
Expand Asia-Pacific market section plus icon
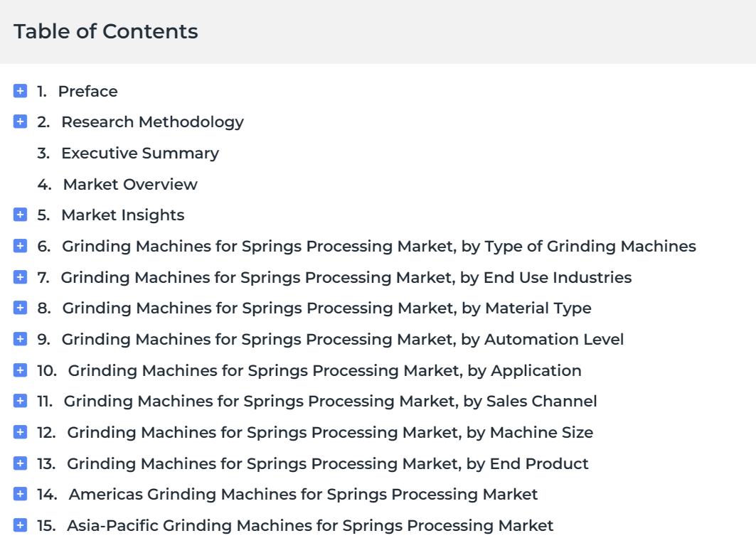point(20,525)
